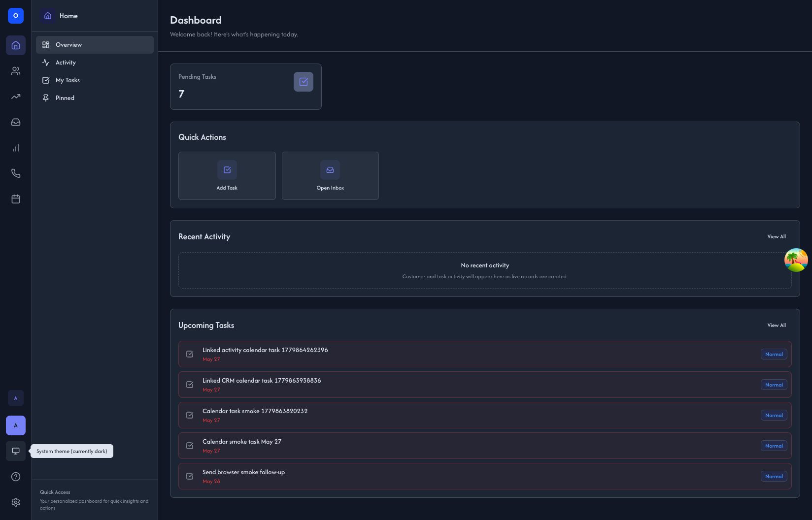Click the Add Task icon
812x520 pixels.
tap(227, 170)
